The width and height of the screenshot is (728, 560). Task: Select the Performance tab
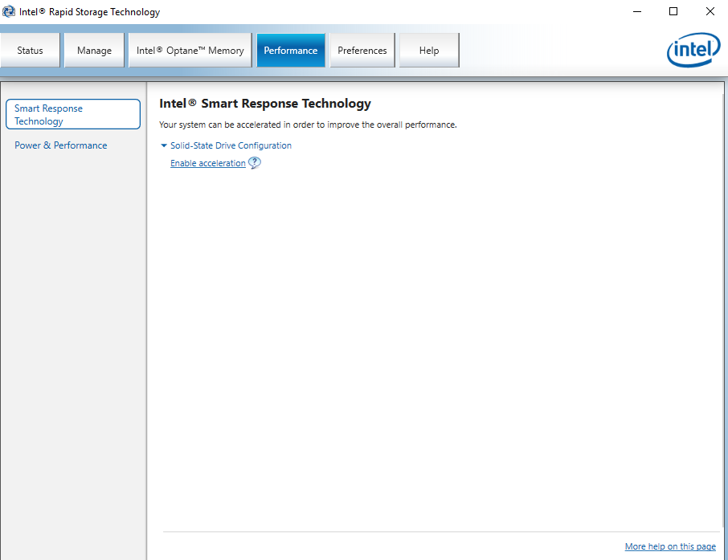tap(291, 50)
